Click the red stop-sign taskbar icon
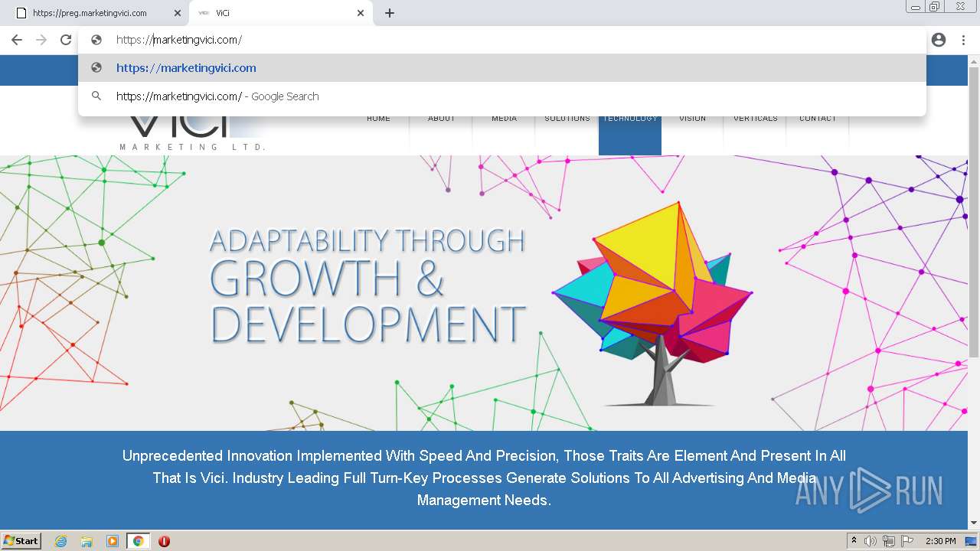The width and height of the screenshot is (980, 551). 164,541
